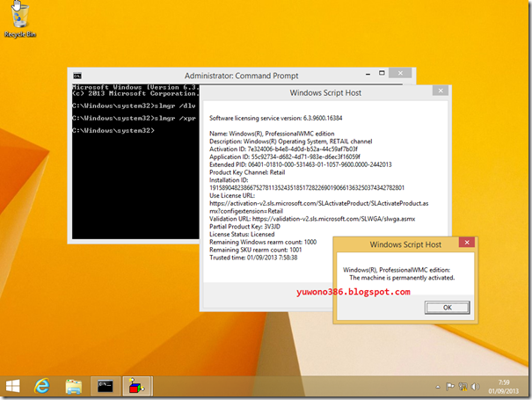Open the Windows Start button

[13, 386]
